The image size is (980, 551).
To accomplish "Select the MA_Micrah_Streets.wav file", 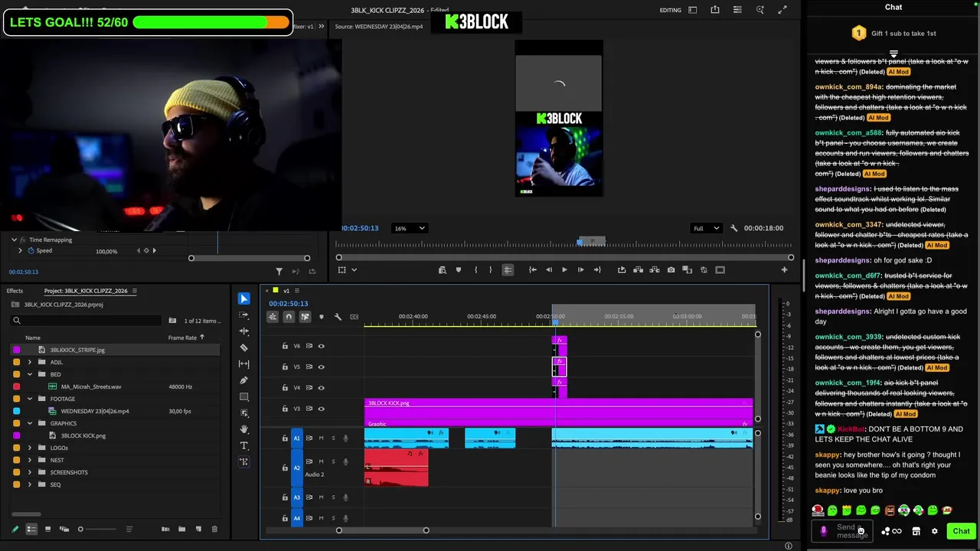I will pyautogui.click(x=91, y=386).
